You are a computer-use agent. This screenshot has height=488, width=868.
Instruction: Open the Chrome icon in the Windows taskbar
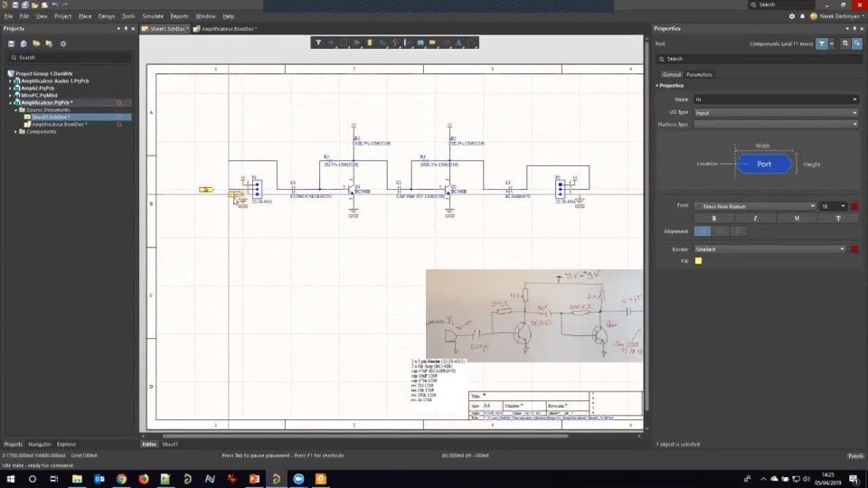tap(121, 479)
